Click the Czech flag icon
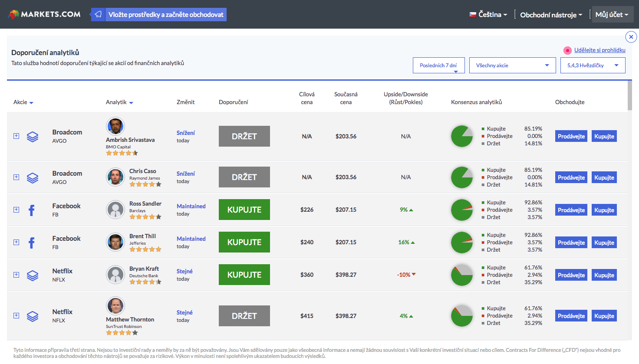The image size is (639, 364). (x=473, y=14)
